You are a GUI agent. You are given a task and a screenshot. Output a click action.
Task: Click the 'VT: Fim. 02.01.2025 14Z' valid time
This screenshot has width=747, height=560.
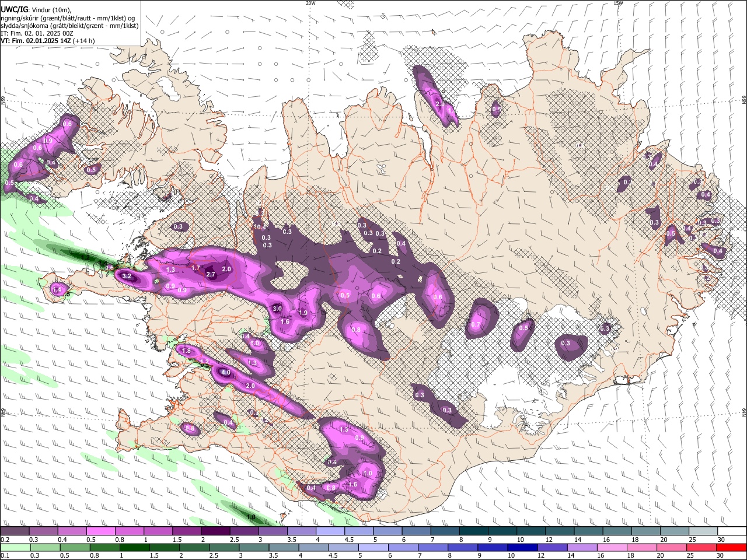[x=36, y=41]
